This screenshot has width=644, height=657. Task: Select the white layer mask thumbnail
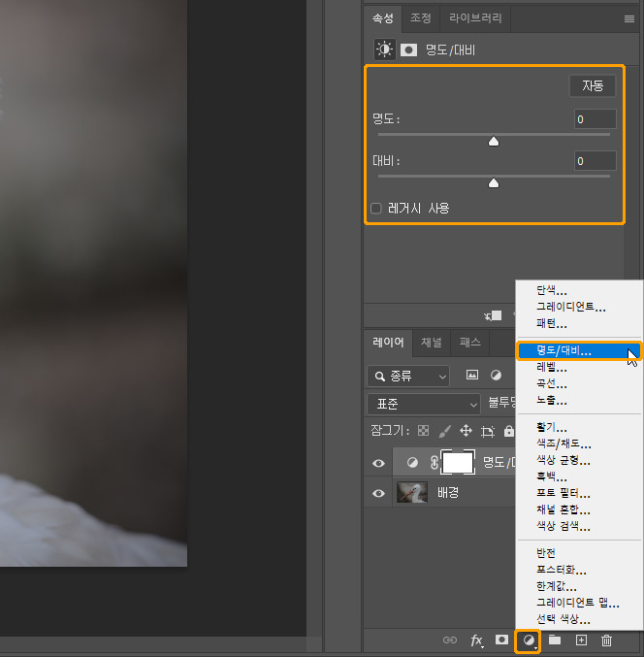pos(458,462)
